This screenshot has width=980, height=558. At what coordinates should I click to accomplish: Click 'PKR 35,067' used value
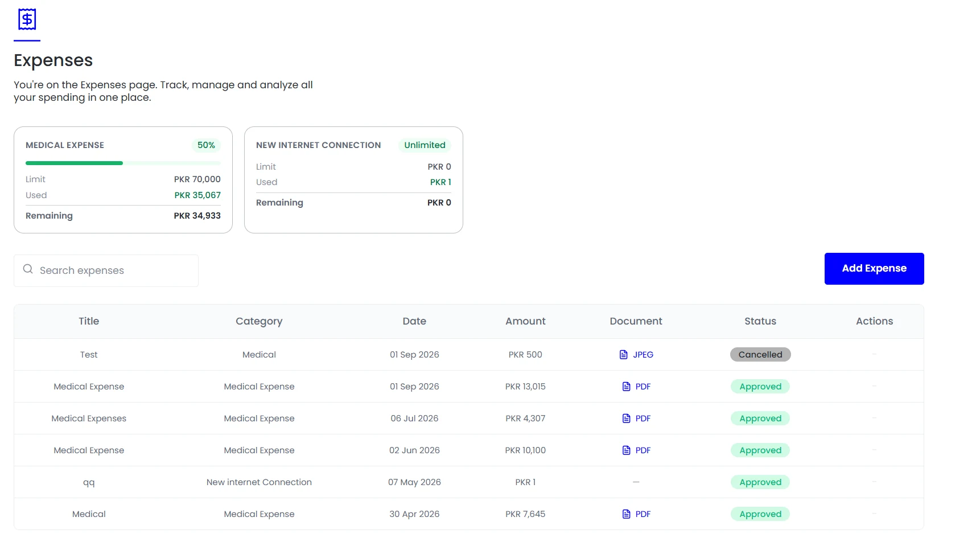[197, 195]
